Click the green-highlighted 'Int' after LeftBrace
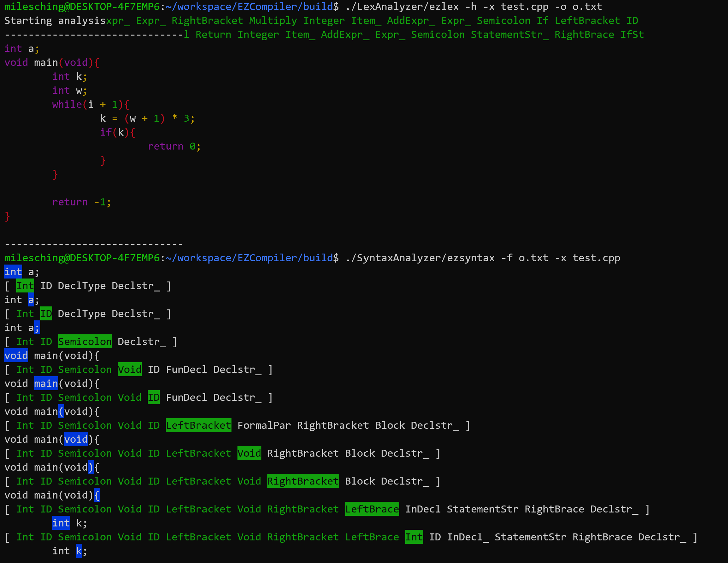 [x=414, y=537]
